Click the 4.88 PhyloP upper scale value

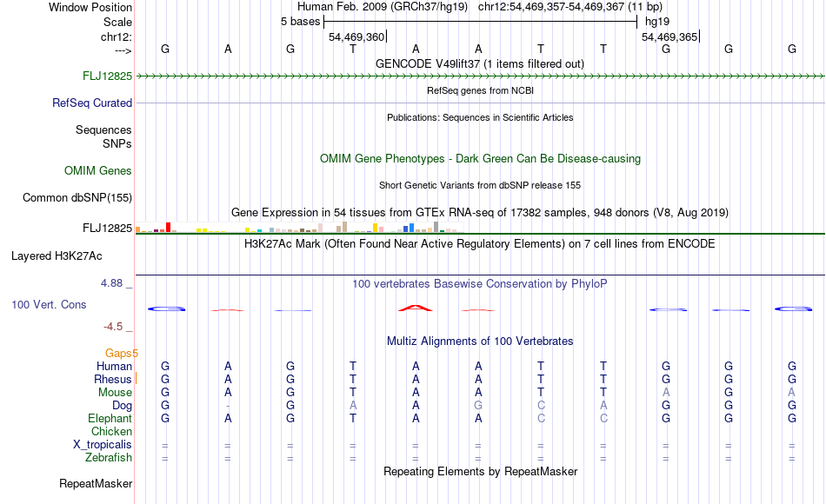(111, 282)
